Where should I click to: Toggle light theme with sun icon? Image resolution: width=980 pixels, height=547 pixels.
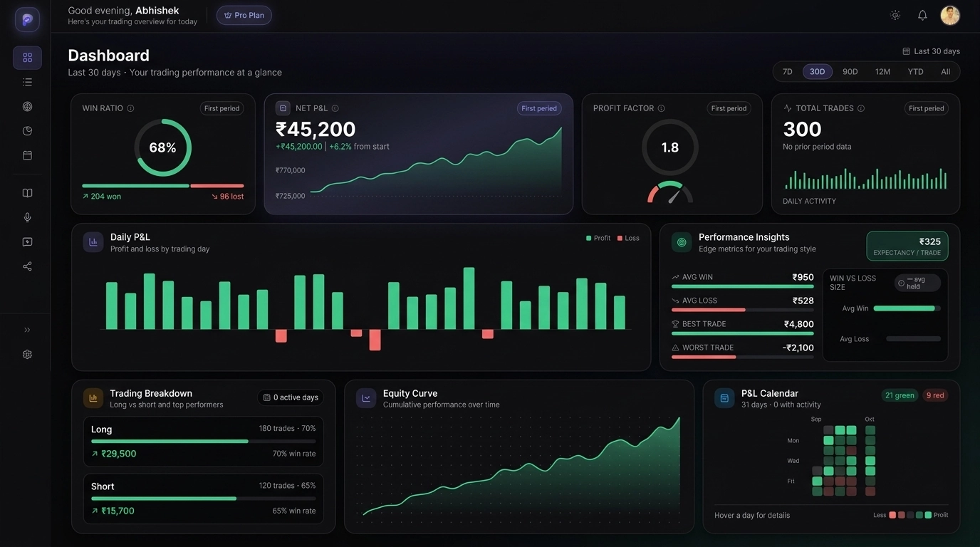[x=895, y=15]
